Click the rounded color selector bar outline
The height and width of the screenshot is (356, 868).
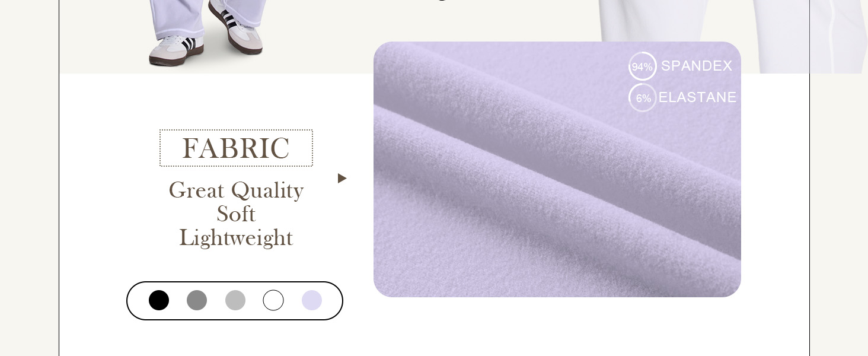pos(235,301)
